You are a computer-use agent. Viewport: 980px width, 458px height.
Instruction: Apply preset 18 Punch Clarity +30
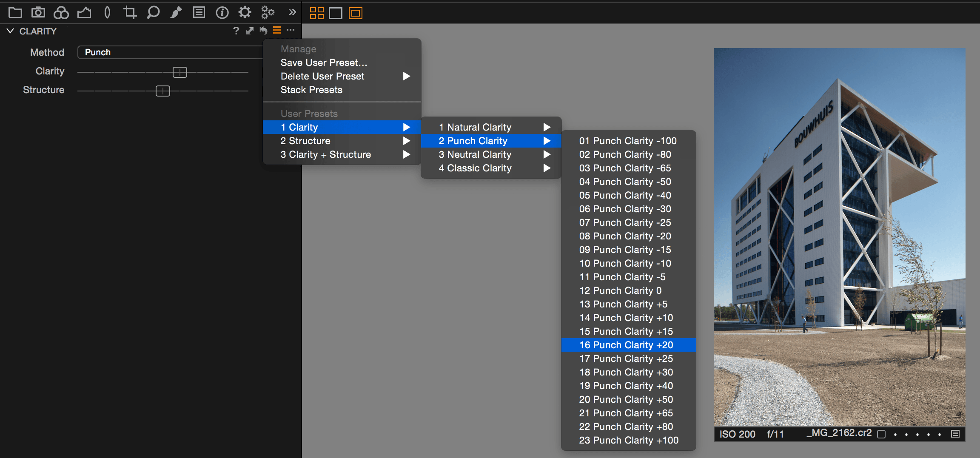[x=629, y=372]
